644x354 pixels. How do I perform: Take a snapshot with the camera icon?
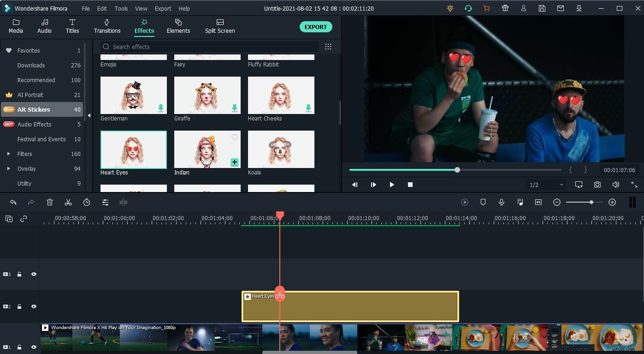597,184
